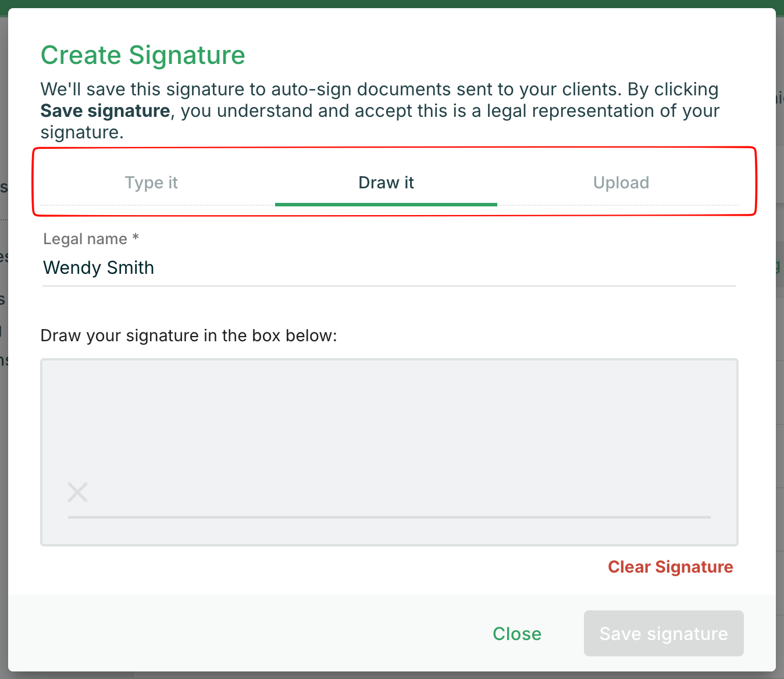Viewport: 784px width, 679px height.
Task: Click the Legal name field with Wendy Smith
Action: (389, 268)
